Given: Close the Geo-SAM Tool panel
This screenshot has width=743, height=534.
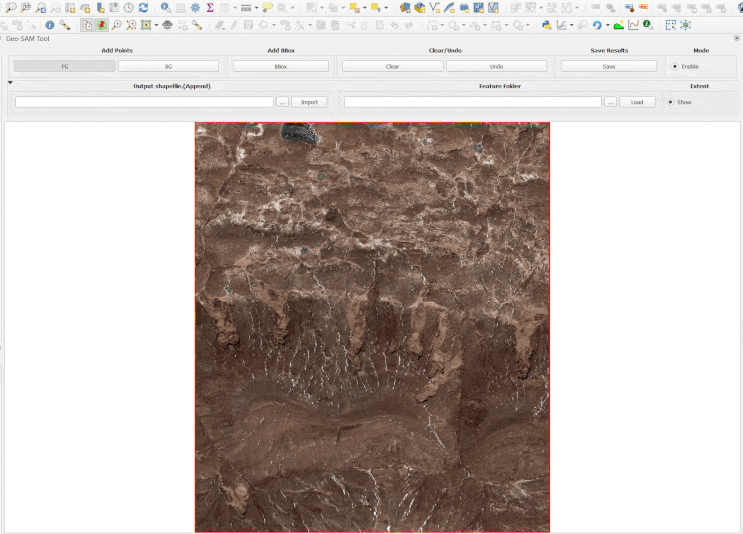Looking at the screenshot, I should point(737,38).
